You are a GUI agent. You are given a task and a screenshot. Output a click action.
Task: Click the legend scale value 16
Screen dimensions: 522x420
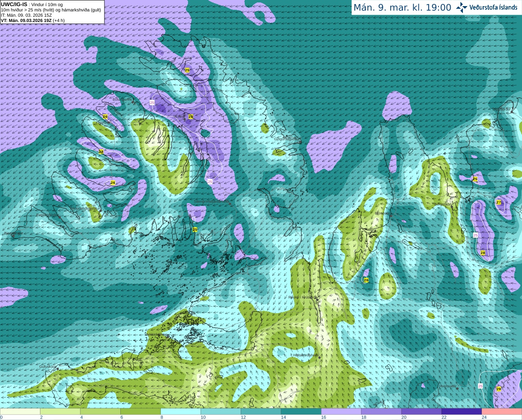tap(324, 417)
